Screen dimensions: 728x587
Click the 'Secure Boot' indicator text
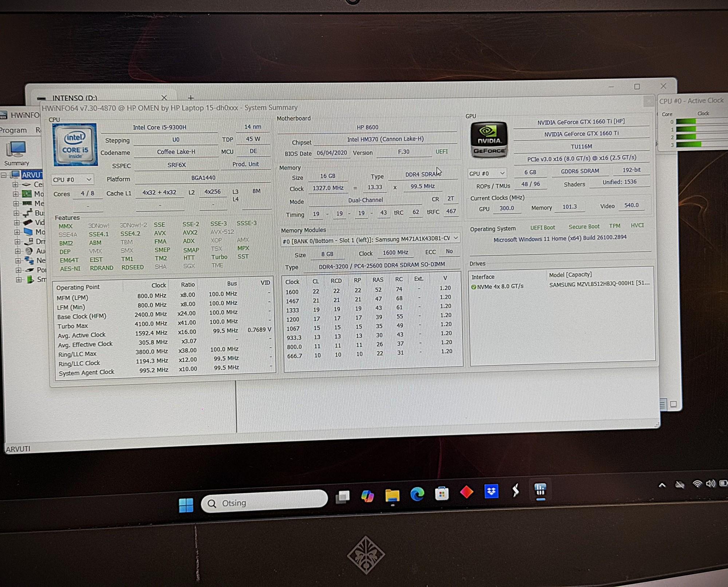tap(584, 227)
